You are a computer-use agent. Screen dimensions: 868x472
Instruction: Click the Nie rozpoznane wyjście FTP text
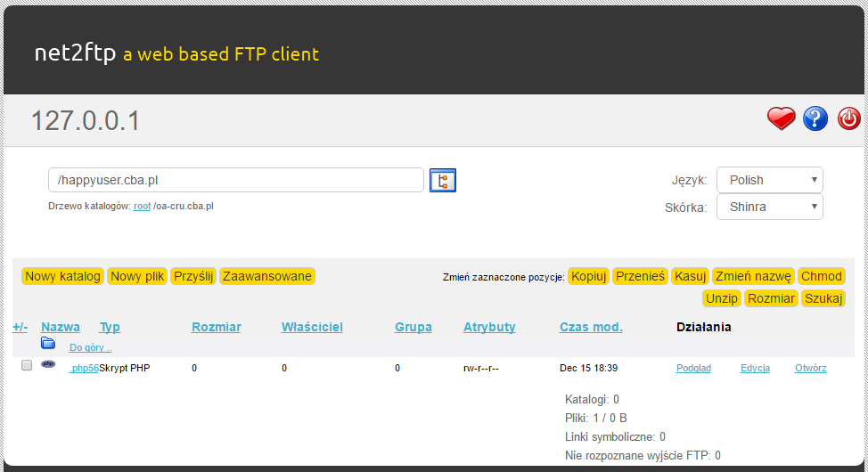[x=643, y=455]
